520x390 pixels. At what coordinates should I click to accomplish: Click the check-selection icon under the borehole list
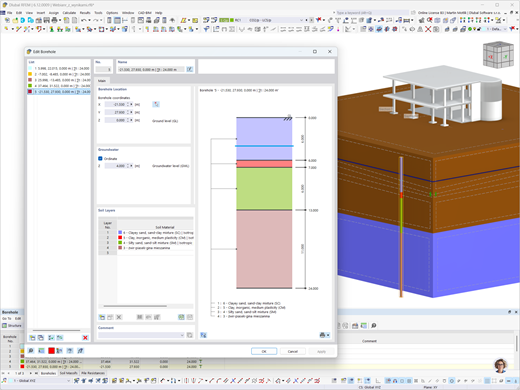click(51, 338)
